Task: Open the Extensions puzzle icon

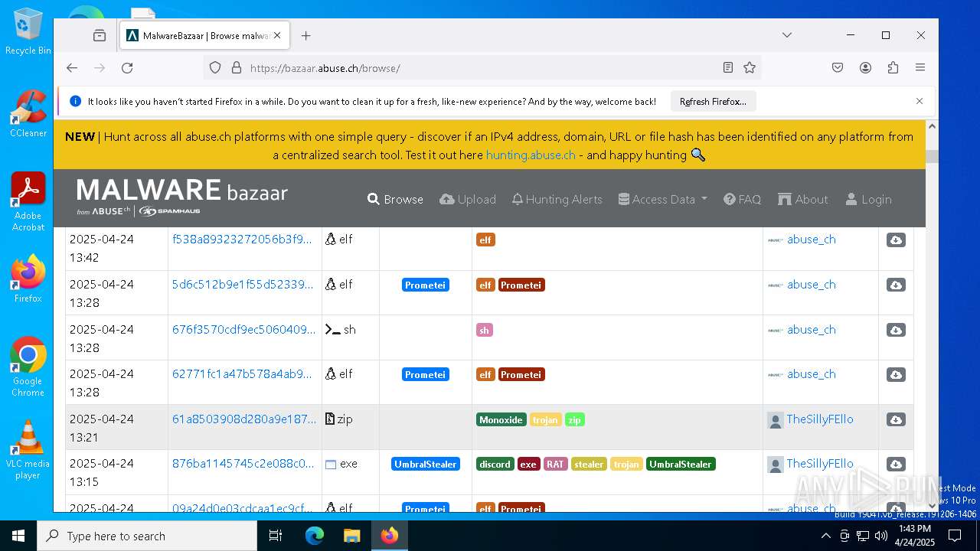Action: 893,68
